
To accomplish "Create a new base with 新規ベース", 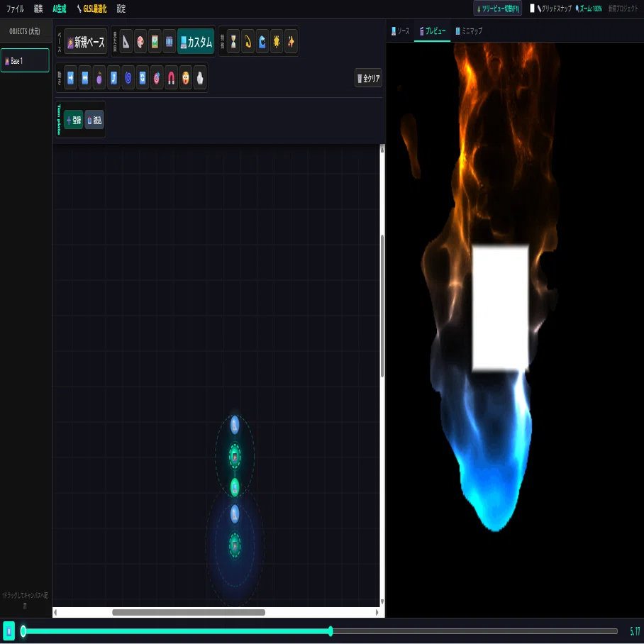I will point(86,41).
